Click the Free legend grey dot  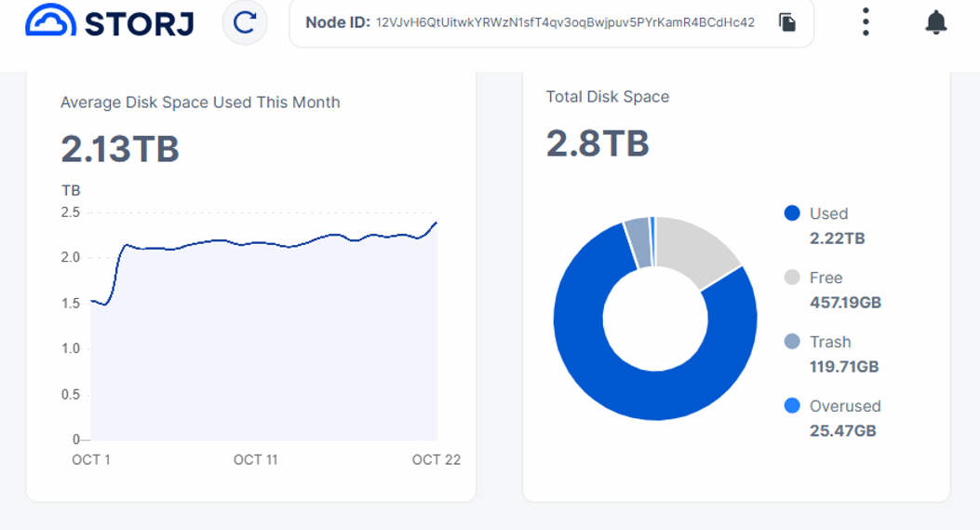792,278
